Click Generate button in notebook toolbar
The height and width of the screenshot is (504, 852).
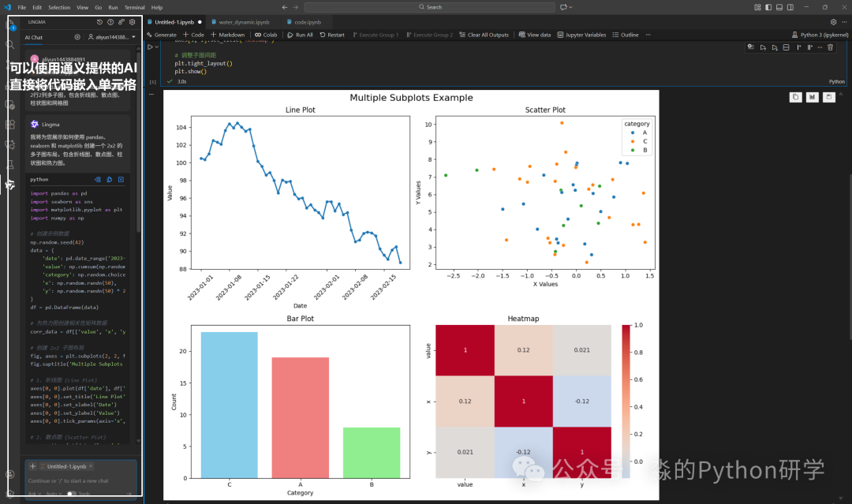tap(162, 35)
